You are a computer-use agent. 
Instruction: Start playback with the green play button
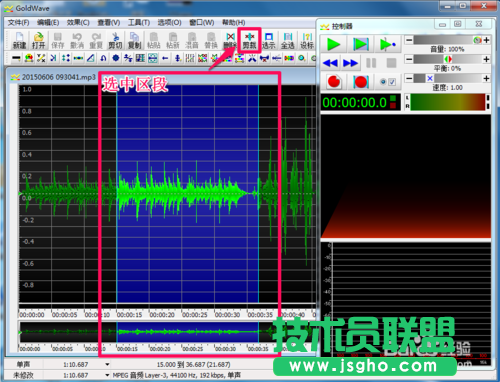tap(333, 44)
